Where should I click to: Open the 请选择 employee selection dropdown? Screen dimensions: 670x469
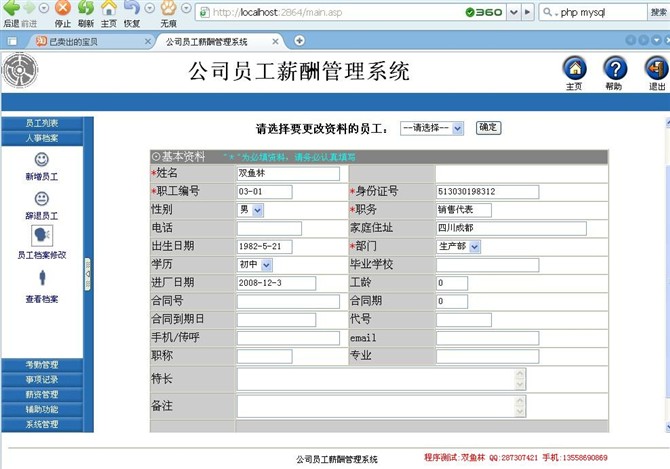click(432, 128)
